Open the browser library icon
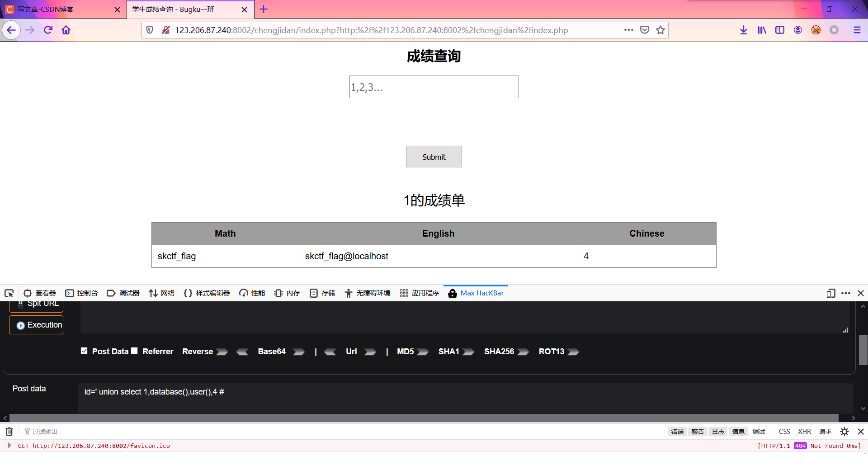868x466 pixels. [762, 30]
